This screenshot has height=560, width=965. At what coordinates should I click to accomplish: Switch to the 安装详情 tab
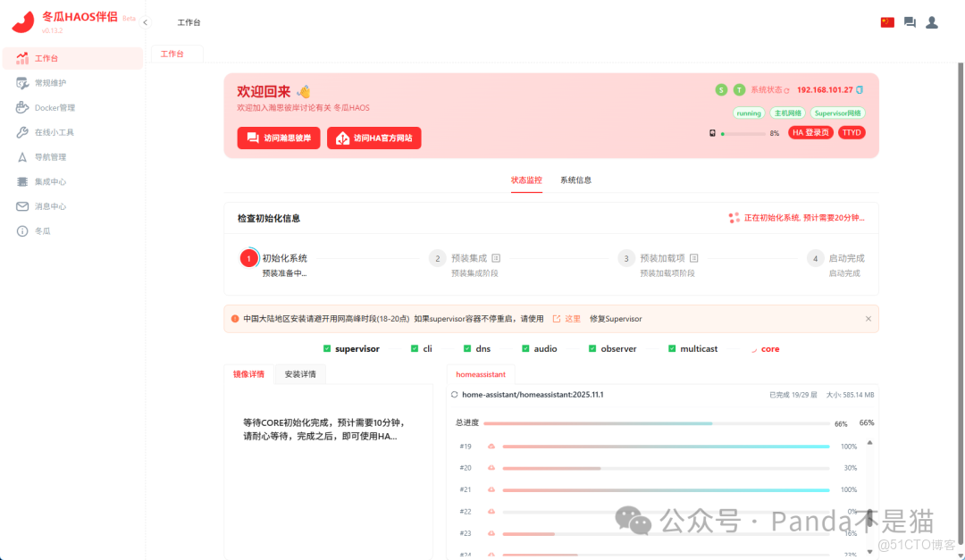click(x=299, y=374)
